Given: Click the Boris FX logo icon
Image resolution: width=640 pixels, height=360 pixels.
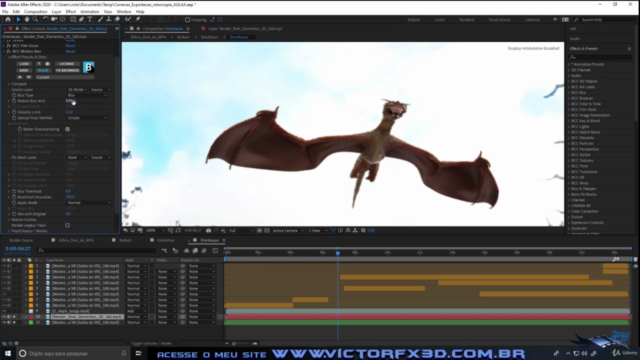Looking at the screenshot, I should (89, 67).
